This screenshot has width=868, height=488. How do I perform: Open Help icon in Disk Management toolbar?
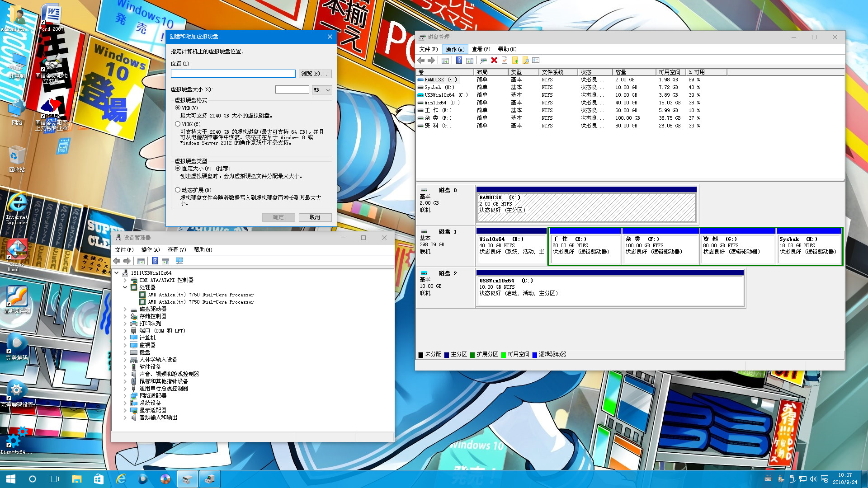[x=459, y=61]
